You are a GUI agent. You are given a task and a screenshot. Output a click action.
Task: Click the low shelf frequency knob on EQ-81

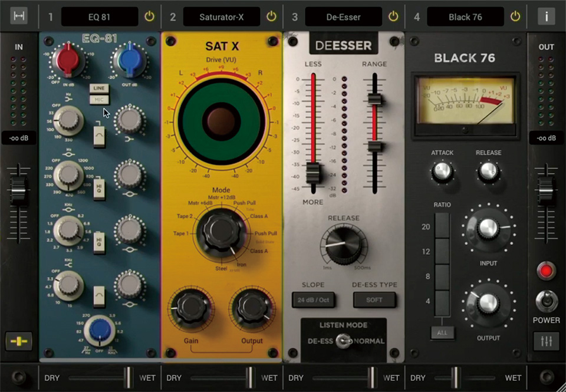point(68,120)
